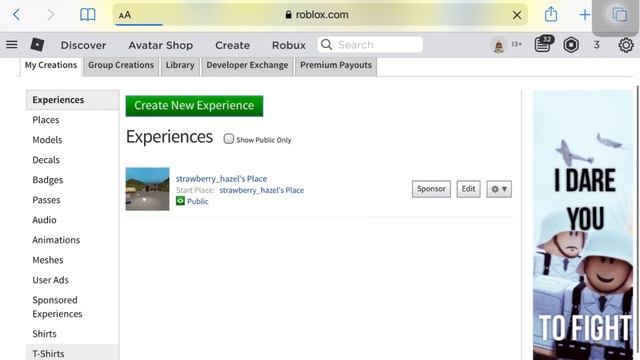Viewport: 640px width, 360px height.
Task: Focus the Roblox Search field
Action: [370, 44]
